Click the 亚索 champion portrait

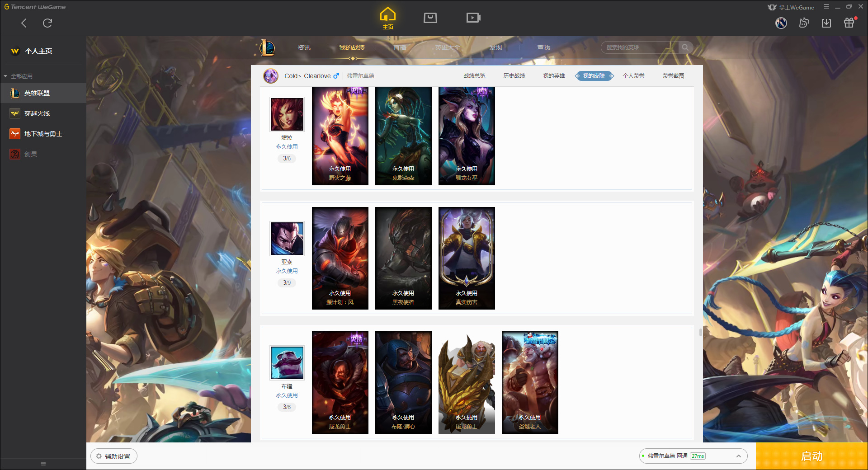click(x=287, y=238)
